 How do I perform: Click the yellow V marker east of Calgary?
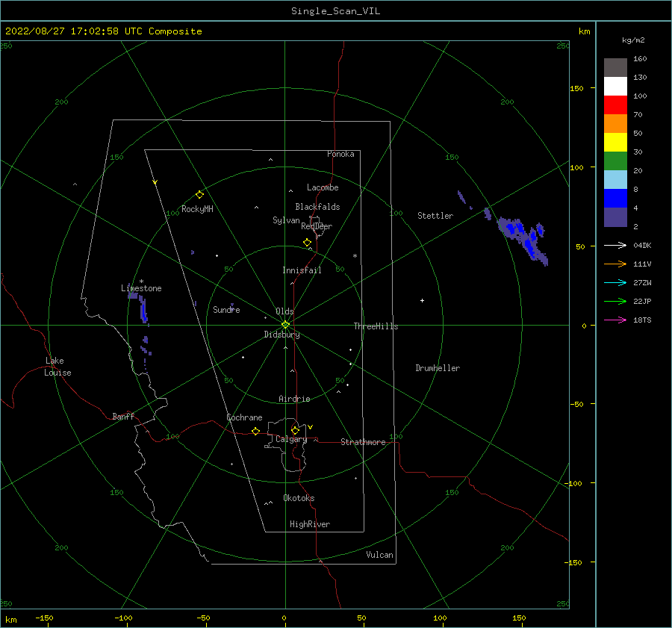pyautogui.click(x=311, y=427)
